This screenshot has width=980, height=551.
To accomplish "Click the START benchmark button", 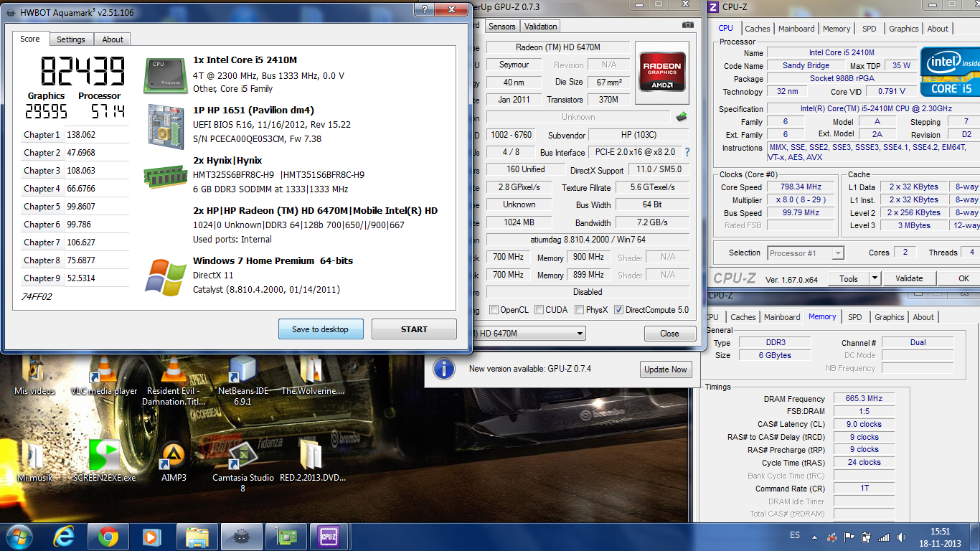I will (414, 329).
